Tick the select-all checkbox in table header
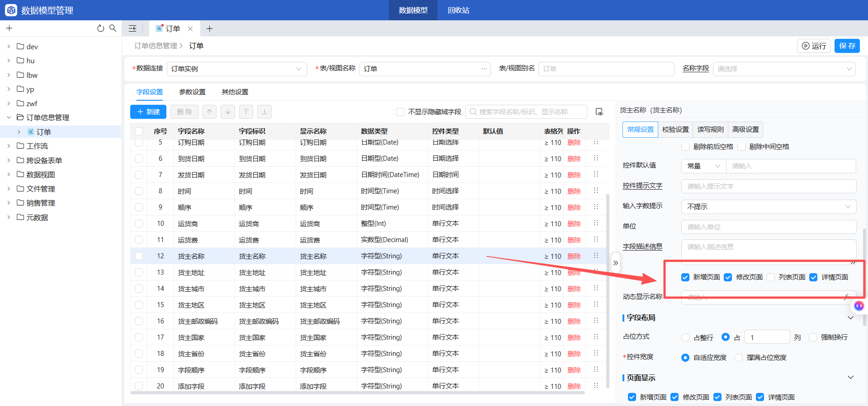The height and width of the screenshot is (406, 868). 139,131
